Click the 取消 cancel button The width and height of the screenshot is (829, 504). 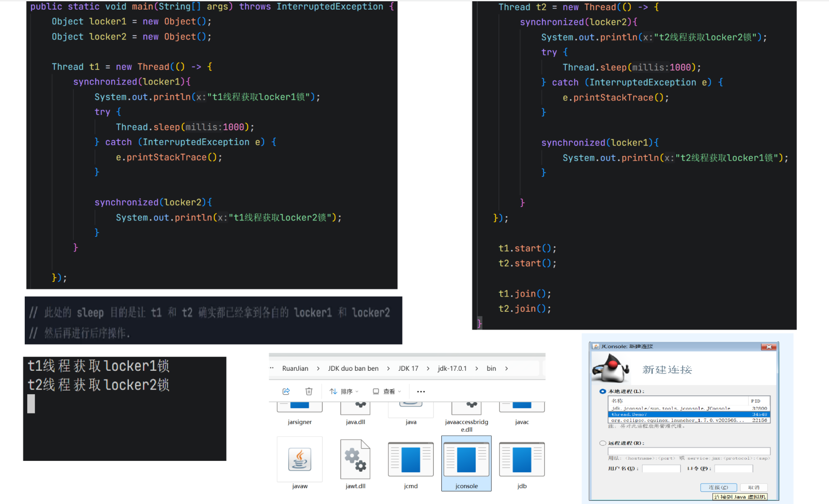tap(754, 487)
